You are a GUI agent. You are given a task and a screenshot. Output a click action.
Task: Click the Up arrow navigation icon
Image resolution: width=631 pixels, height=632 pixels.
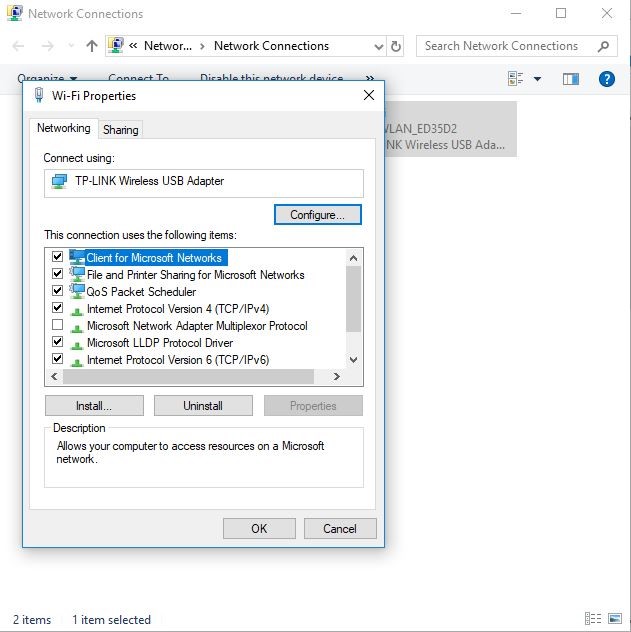pos(92,46)
